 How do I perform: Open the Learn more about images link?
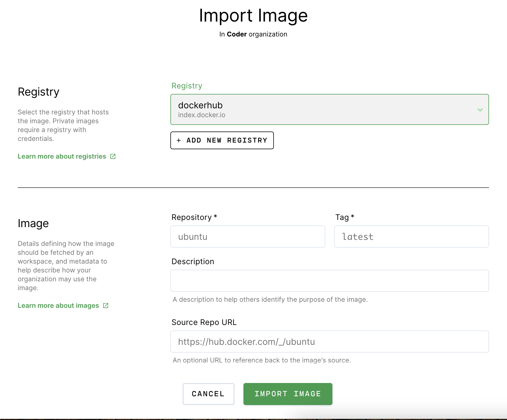click(58, 306)
